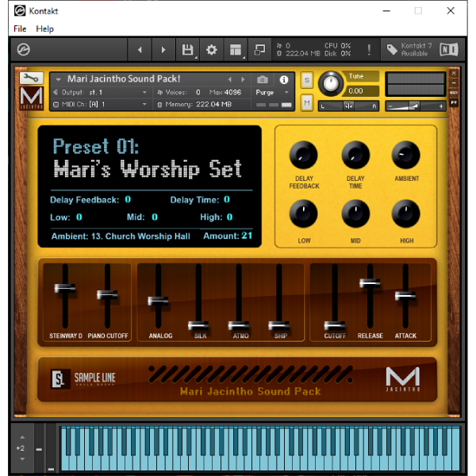Click the NI logo in the toolbar
Image resolution: width=476 pixels, height=476 pixels.
click(x=449, y=49)
